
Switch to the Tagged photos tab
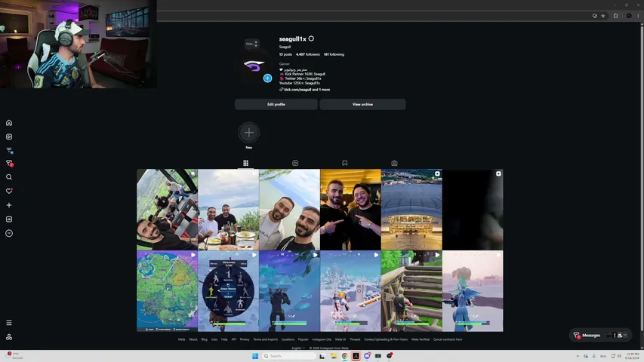pyautogui.click(x=394, y=163)
